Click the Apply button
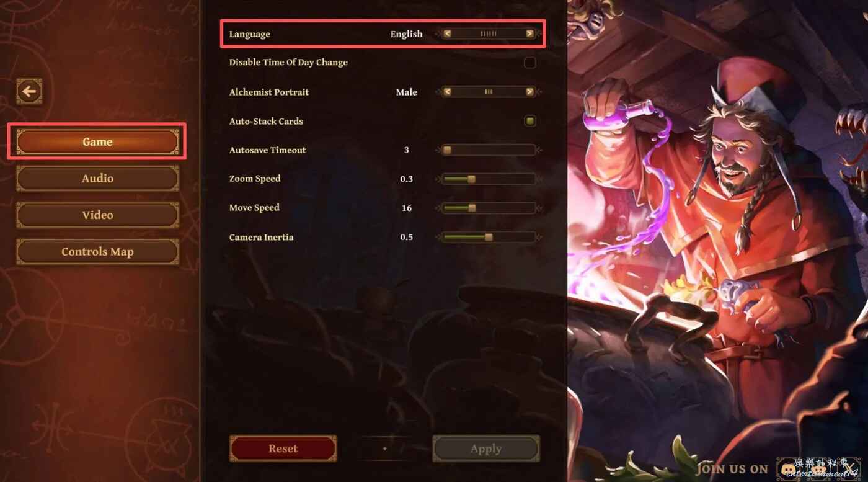 click(x=486, y=449)
